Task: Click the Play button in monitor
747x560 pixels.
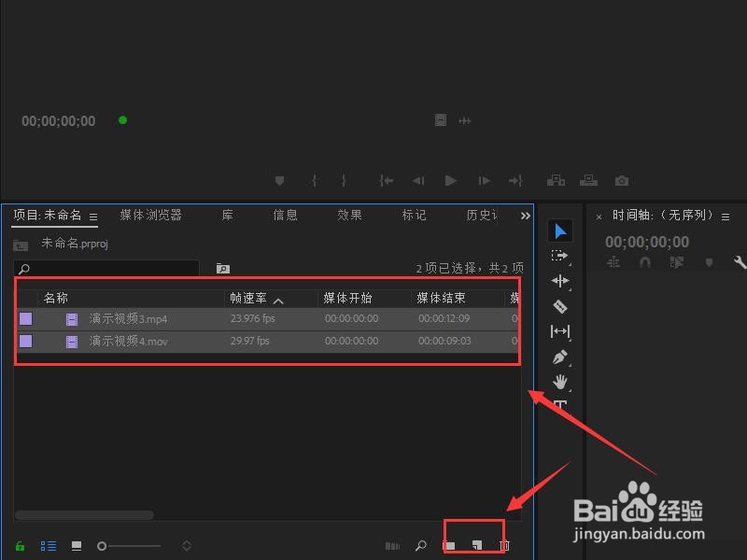Action: pyautogui.click(x=450, y=181)
